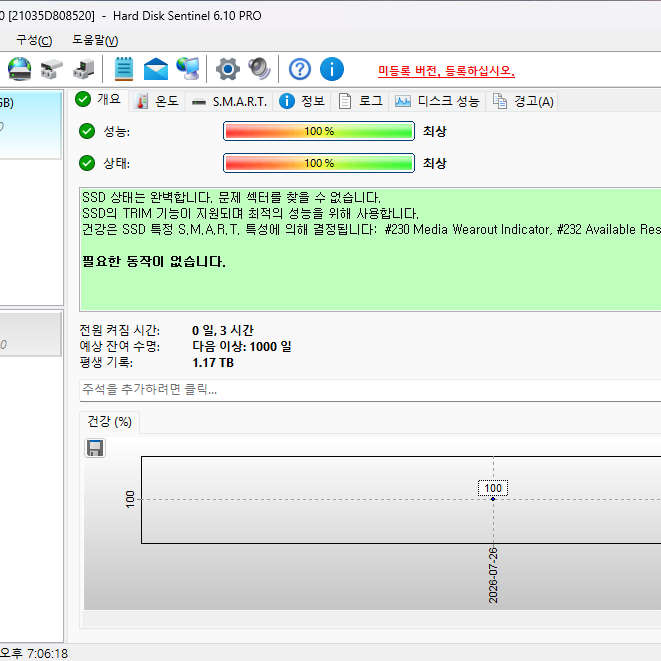The image size is (661, 661).
Task: Click the 다음 이상: 1000 일 value
Action: coord(242,347)
